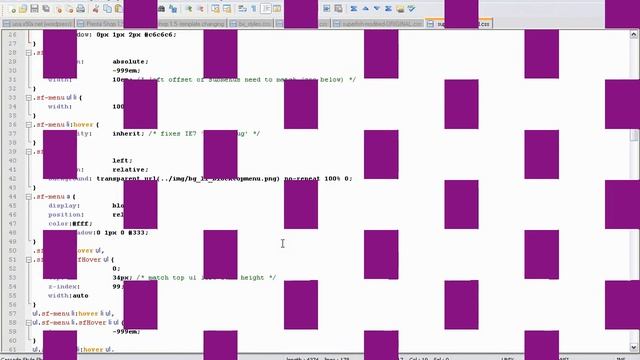Image resolution: width=640 pixels, height=360 pixels.
Task: Click the '-999em;' value on line 30
Action: (127, 71)
